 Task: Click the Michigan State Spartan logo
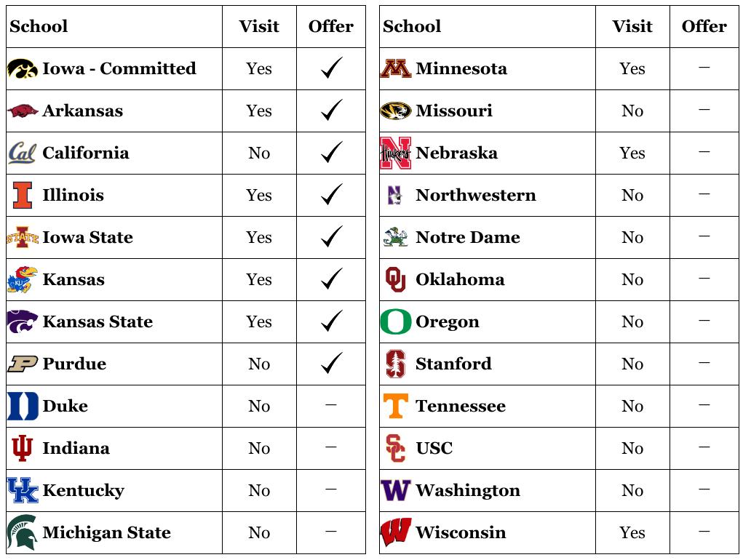(x=23, y=533)
